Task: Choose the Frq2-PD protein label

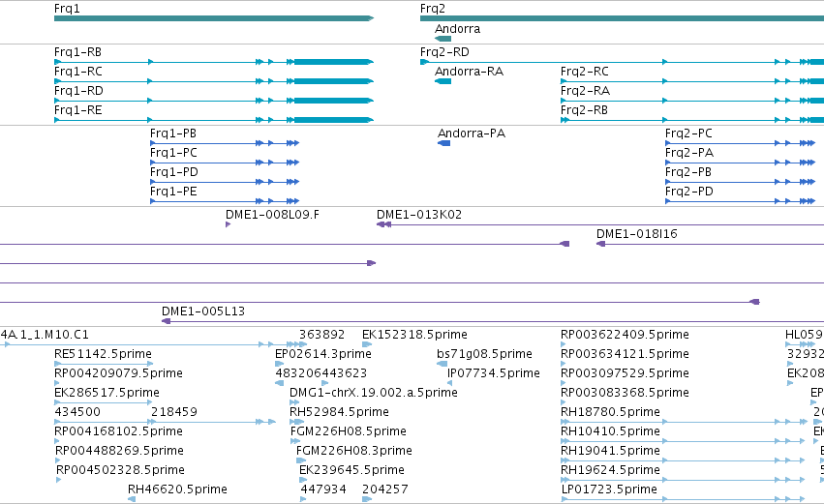Action: coord(689,192)
